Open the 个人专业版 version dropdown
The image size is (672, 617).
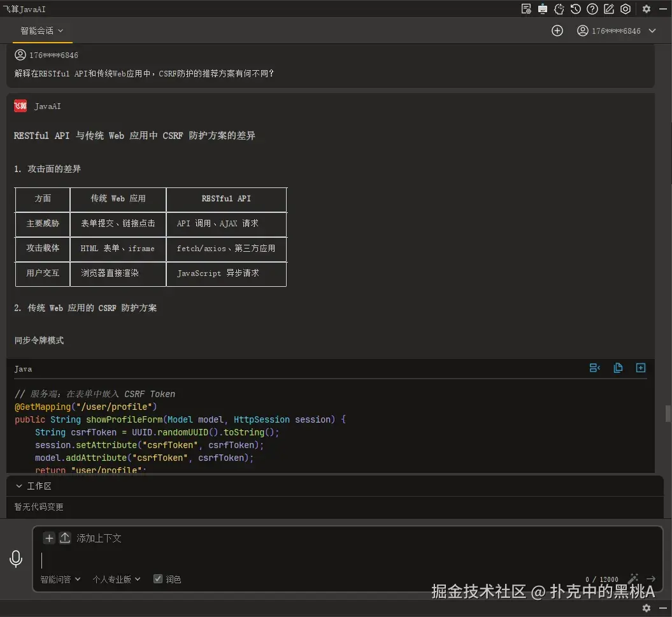(x=116, y=579)
